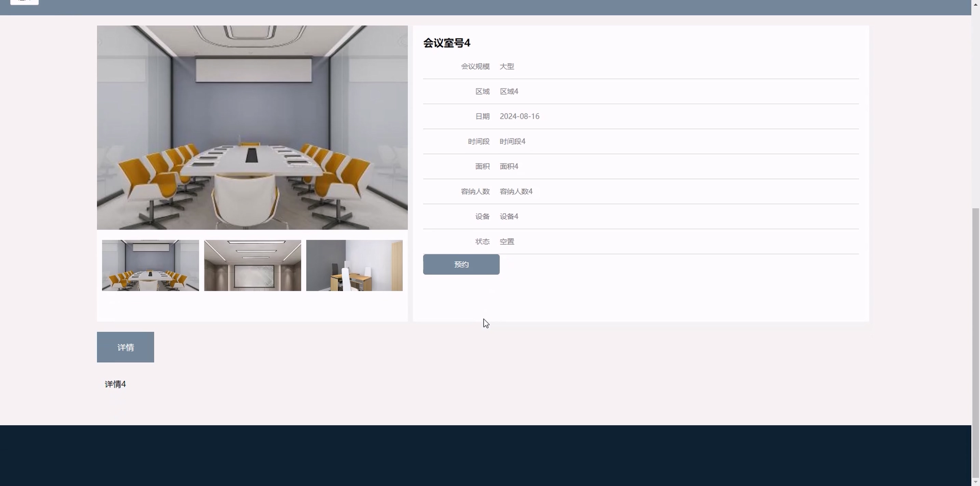Click the 容纳人数4 value text
Screen dimensions: 980x486
click(x=516, y=191)
